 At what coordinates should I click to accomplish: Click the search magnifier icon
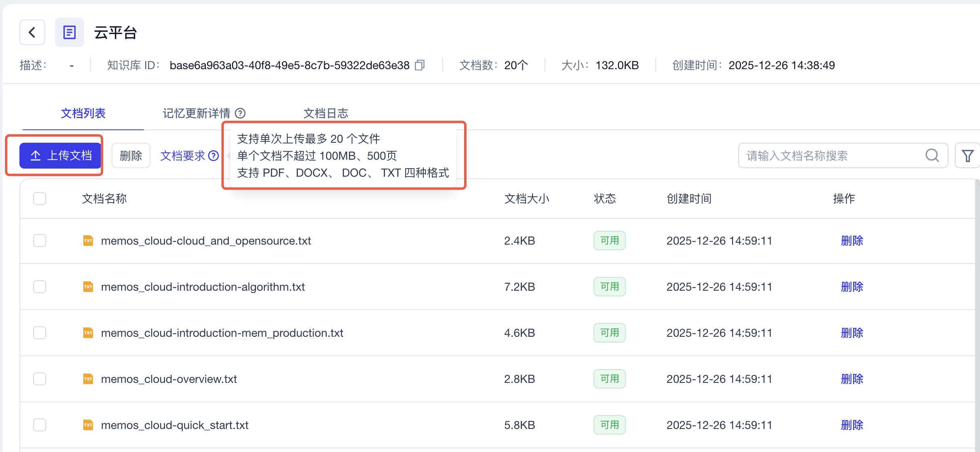(x=932, y=155)
